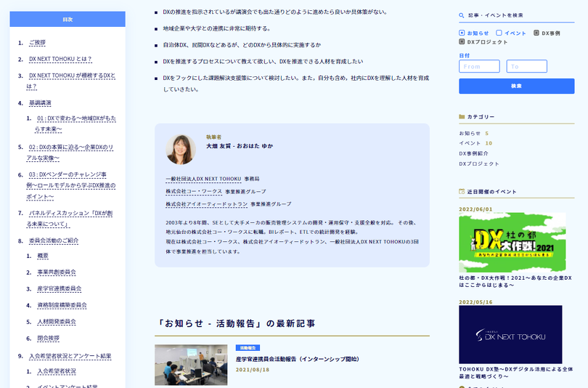Click the upcoming events calendar icon
This screenshot has height=388, width=588.
click(462, 192)
